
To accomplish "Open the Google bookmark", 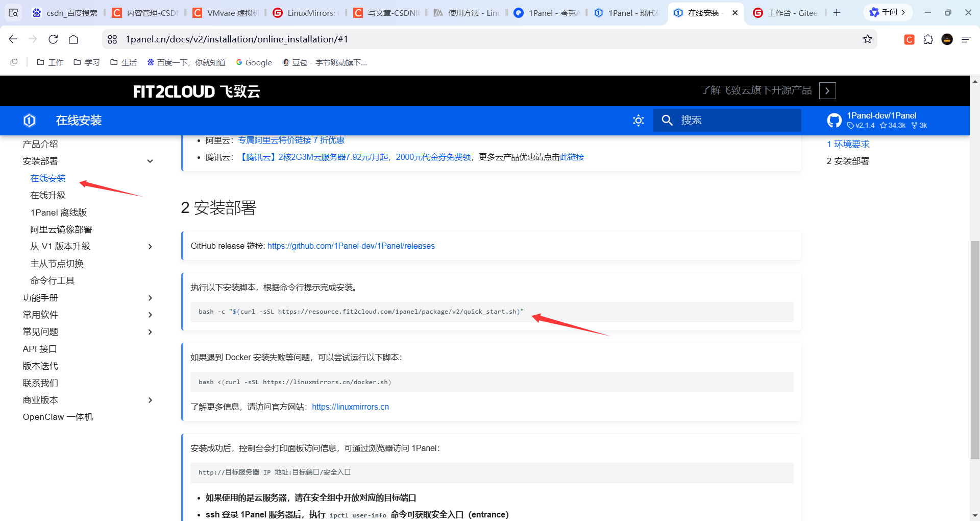I will click(x=254, y=62).
